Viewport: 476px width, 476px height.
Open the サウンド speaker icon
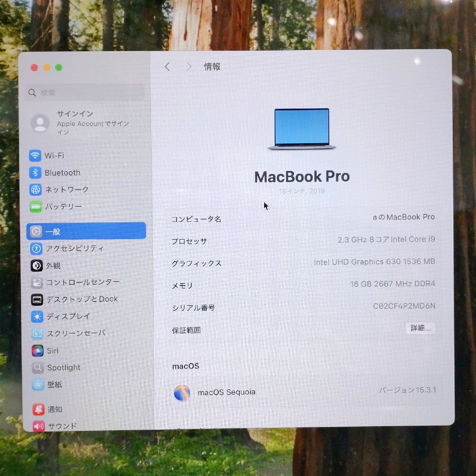tap(38, 426)
